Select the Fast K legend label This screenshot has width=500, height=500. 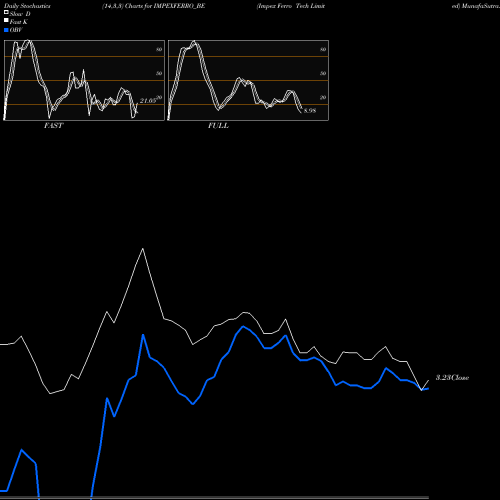pos(18,22)
